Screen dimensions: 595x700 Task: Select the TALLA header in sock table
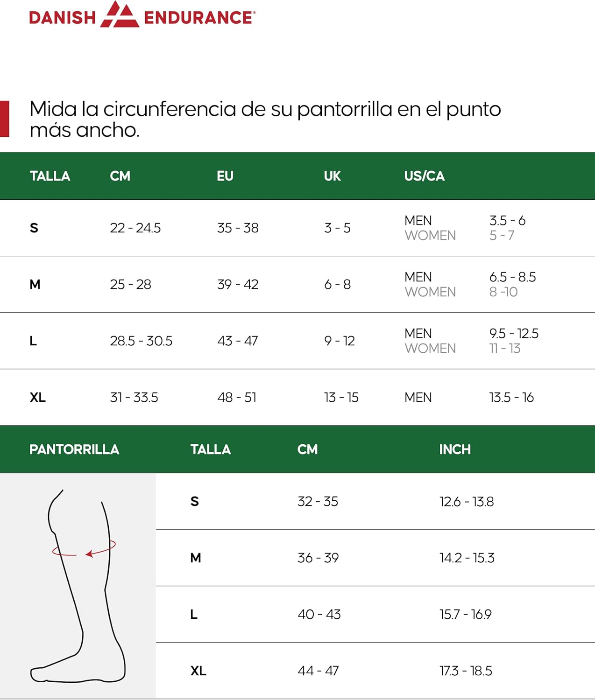point(50,176)
